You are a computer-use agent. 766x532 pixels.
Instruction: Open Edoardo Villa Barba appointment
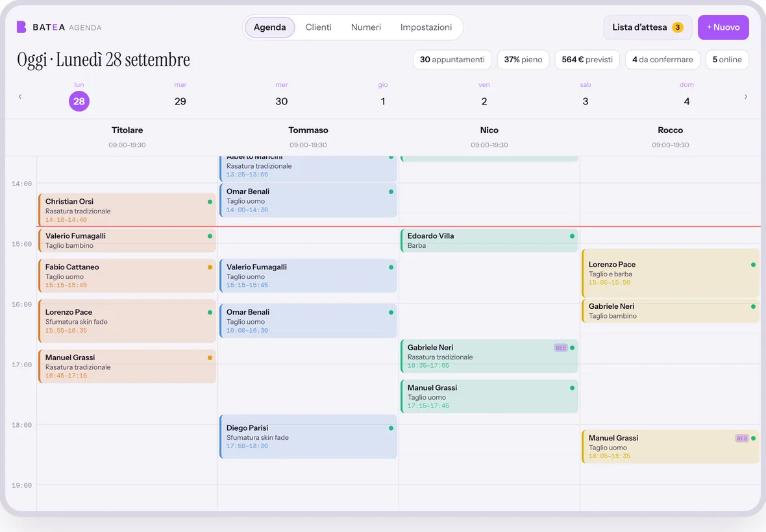coord(489,240)
